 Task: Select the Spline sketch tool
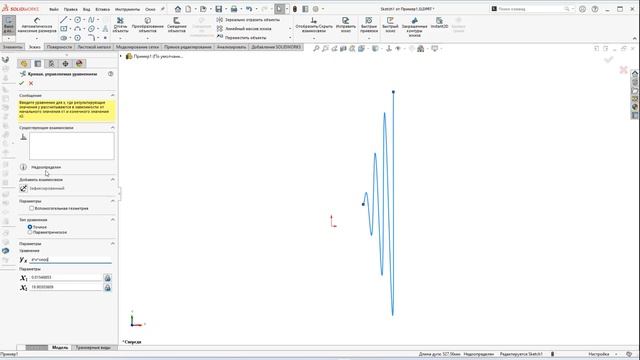pos(91,20)
